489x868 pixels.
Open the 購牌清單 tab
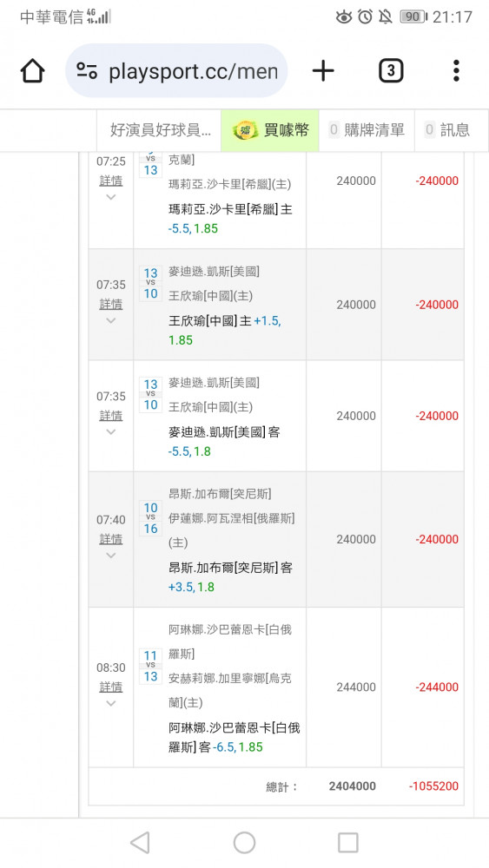(366, 130)
